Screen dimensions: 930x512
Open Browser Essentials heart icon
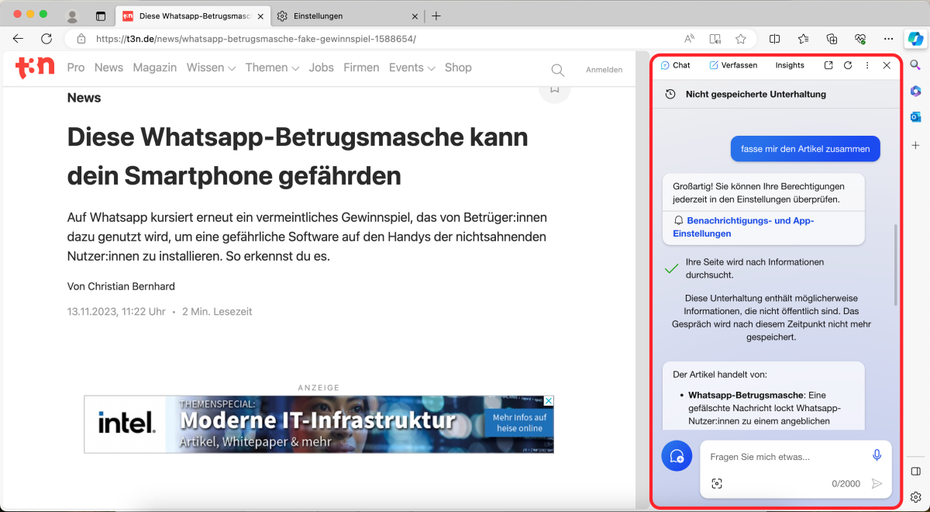coord(860,39)
